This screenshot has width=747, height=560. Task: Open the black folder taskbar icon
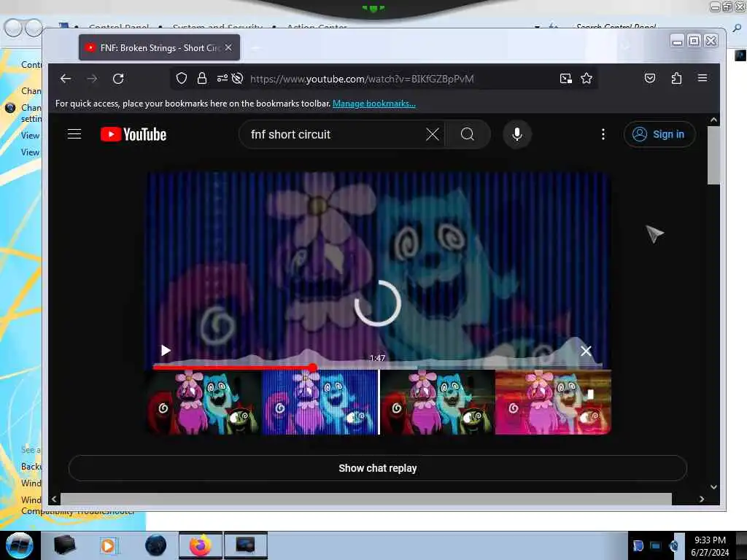click(x=64, y=545)
